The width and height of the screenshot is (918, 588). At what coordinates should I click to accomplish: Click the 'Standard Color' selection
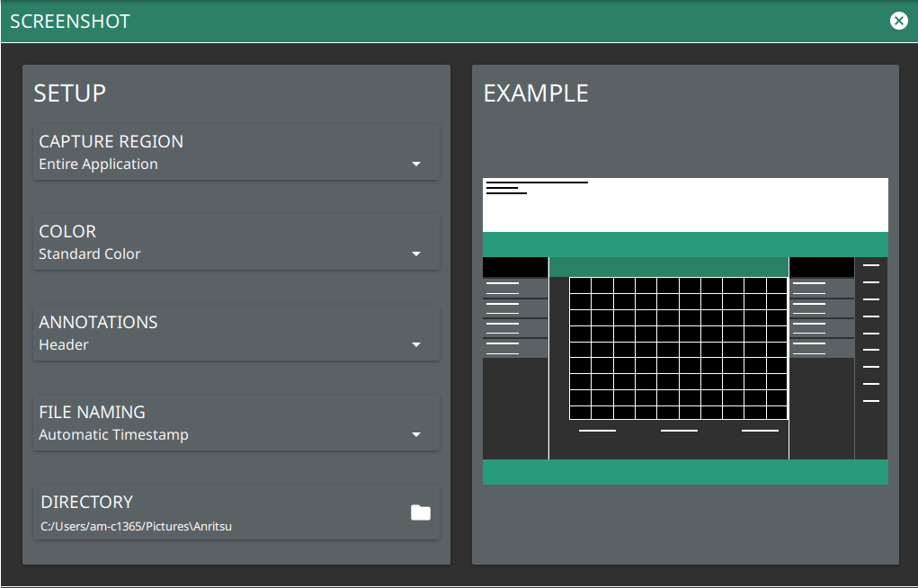pyautogui.click(x=90, y=254)
